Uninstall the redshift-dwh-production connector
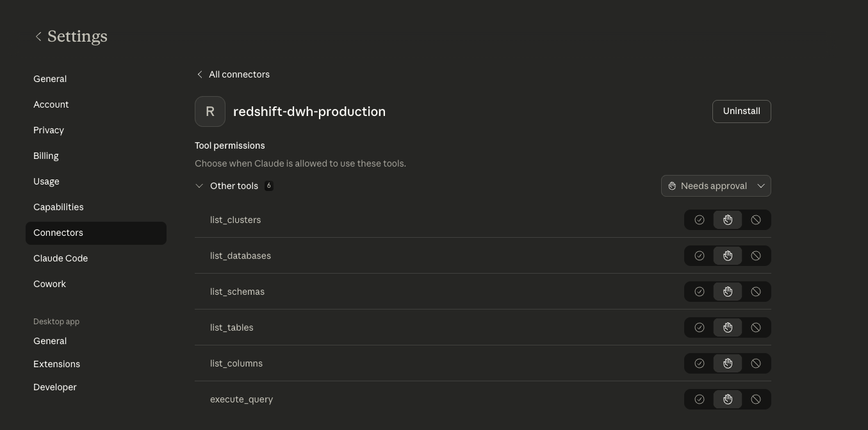Viewport: 868px width, 430px height. click(x=741, y=112)
